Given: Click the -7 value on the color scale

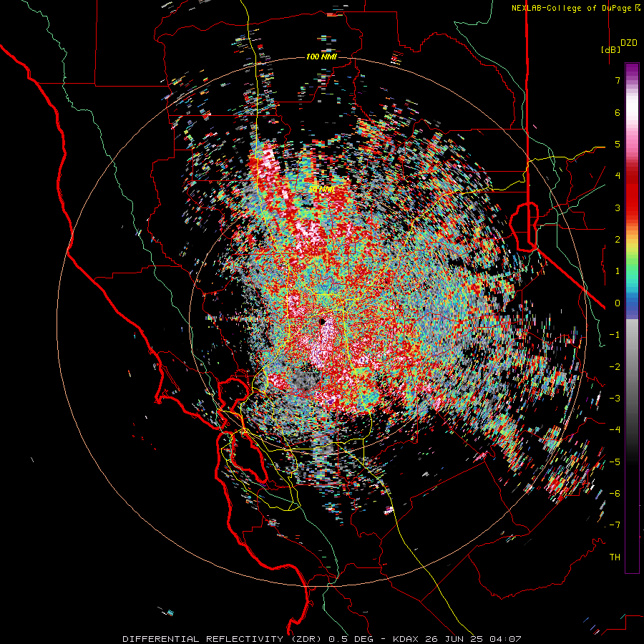Looking at the screenshot, I should point(615,525).
